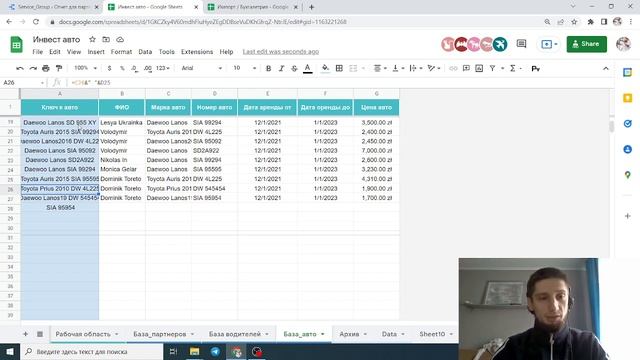640x360 pixels.
Task: Open the Insert menu
Action: tap(96, 52)
